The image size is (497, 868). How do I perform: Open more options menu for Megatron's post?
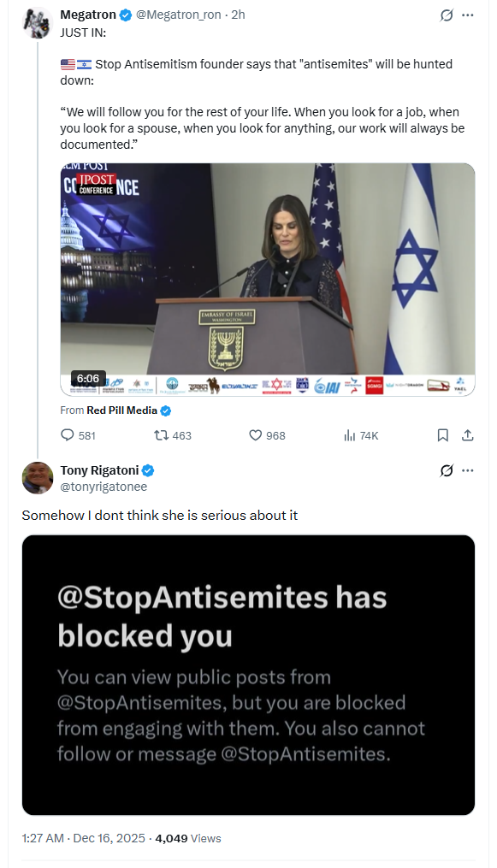coord(468,15)
